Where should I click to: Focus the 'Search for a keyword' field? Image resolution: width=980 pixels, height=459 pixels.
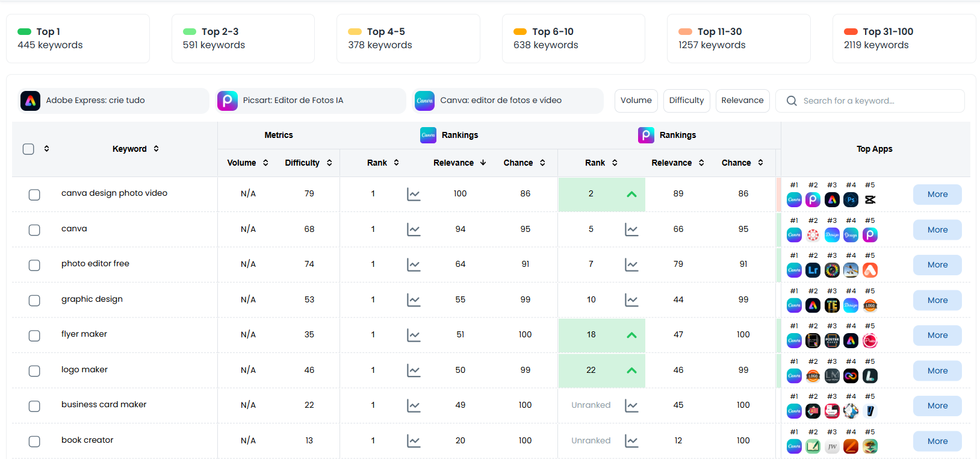point(870,101)
